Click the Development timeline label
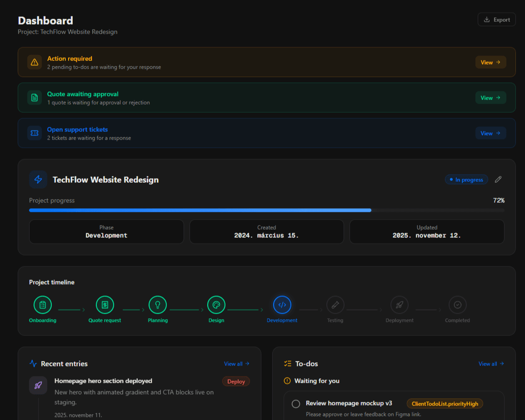 [x=282, y=320]
